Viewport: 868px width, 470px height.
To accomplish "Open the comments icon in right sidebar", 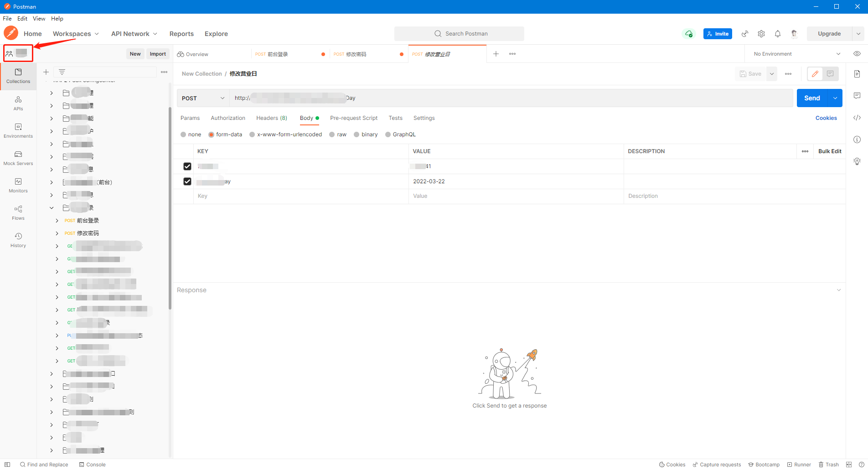I will pos(857,96).
